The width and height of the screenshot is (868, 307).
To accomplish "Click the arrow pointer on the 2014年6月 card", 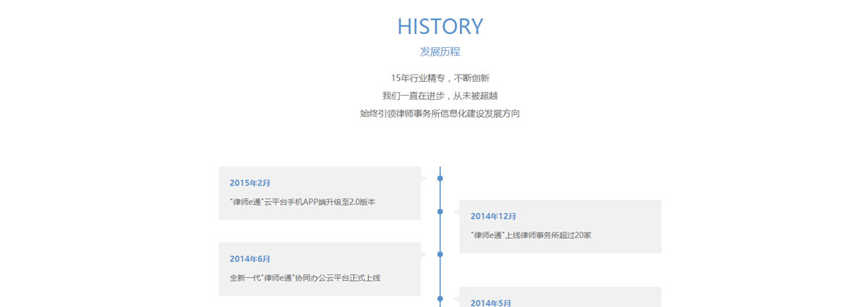I will 423,253.
